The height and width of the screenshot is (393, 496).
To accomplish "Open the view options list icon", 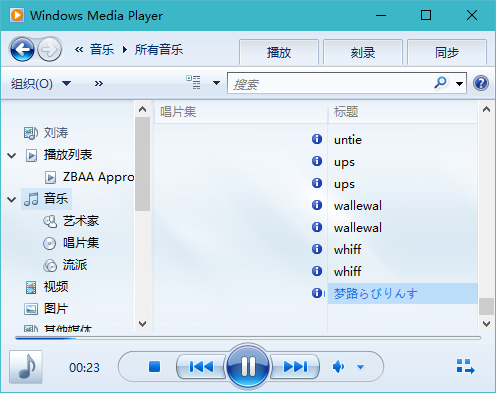I will pos(194,82).
